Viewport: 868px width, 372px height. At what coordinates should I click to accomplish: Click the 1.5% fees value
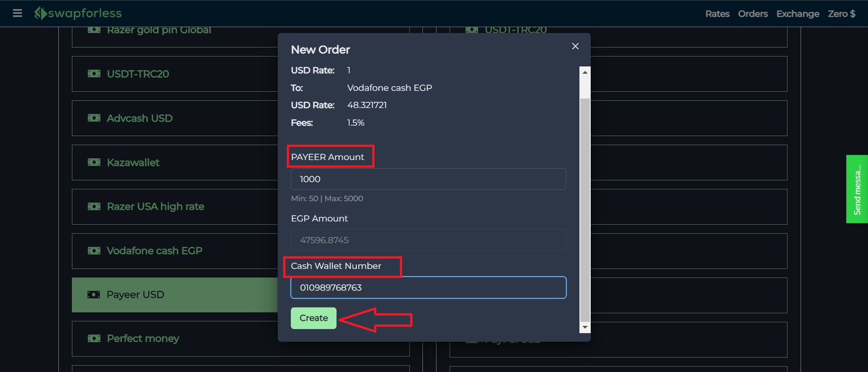356,122
